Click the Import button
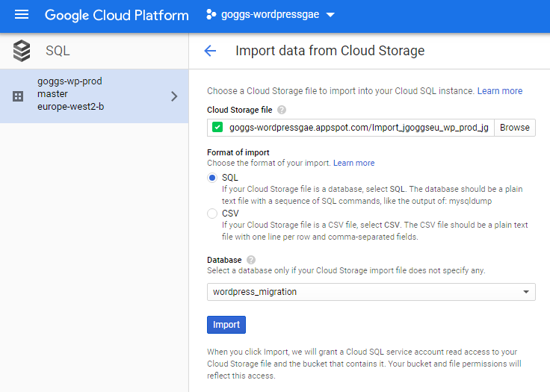 click(x=226, y=325)
